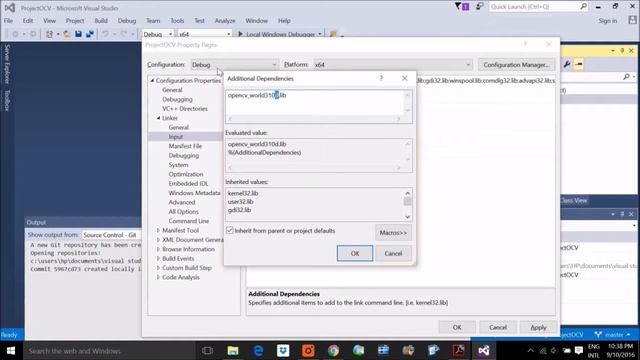Select Command Line under Linker
The height and width of the screenshot is (360, 640).
click(189, 221)
